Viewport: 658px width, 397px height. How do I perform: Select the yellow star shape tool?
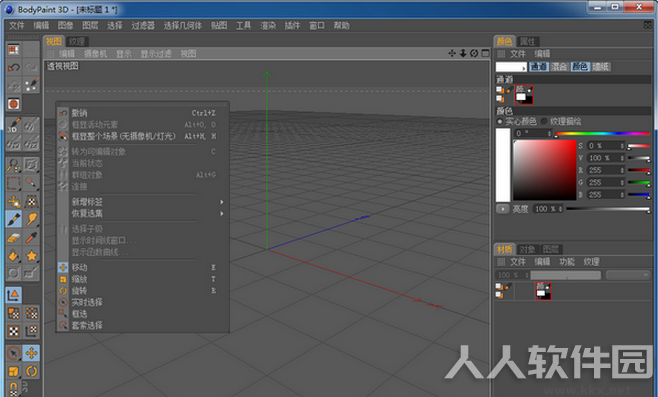31,255
